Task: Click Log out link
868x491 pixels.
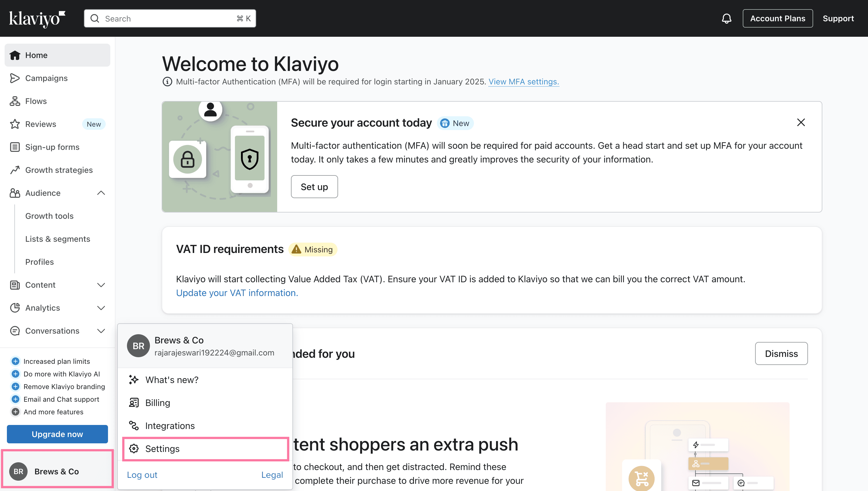Action: (142, 474)
